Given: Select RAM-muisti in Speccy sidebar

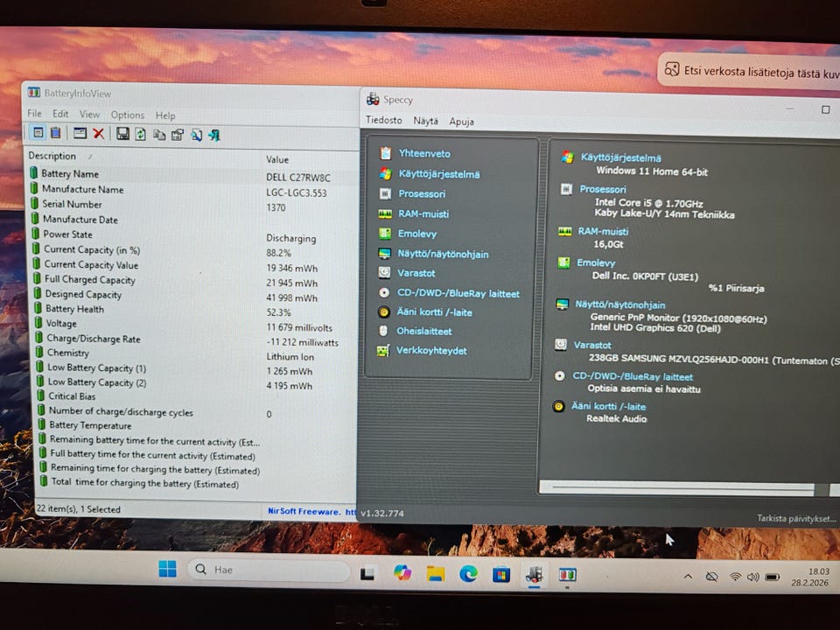Looking at the screenshot, I should click(423, 213).
